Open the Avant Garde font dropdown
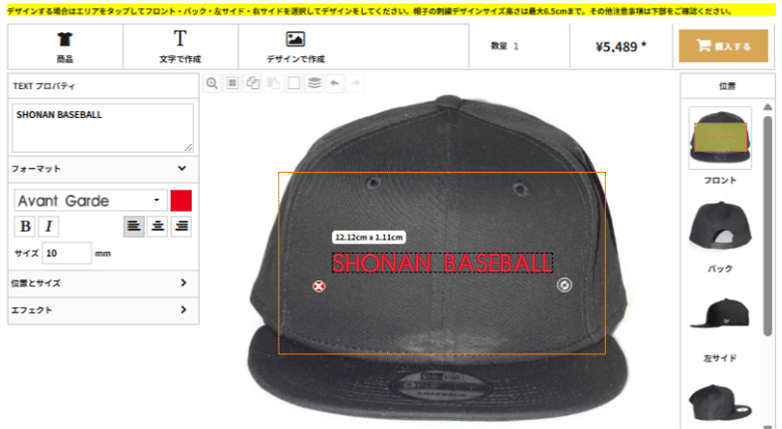The width and height of the screenshot is (782, 429). click(90, 201)
